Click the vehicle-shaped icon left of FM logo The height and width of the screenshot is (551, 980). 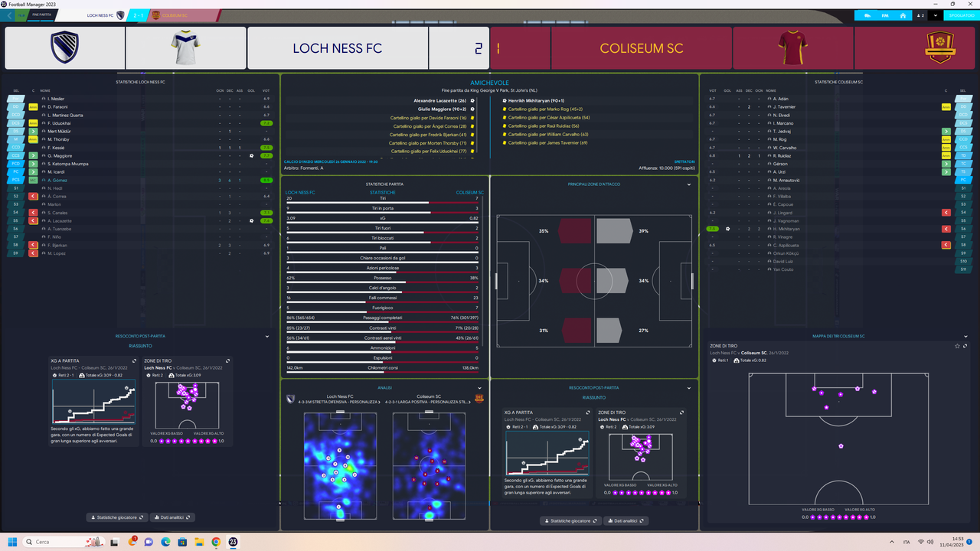pyautogui.click(x=866, y=15)
